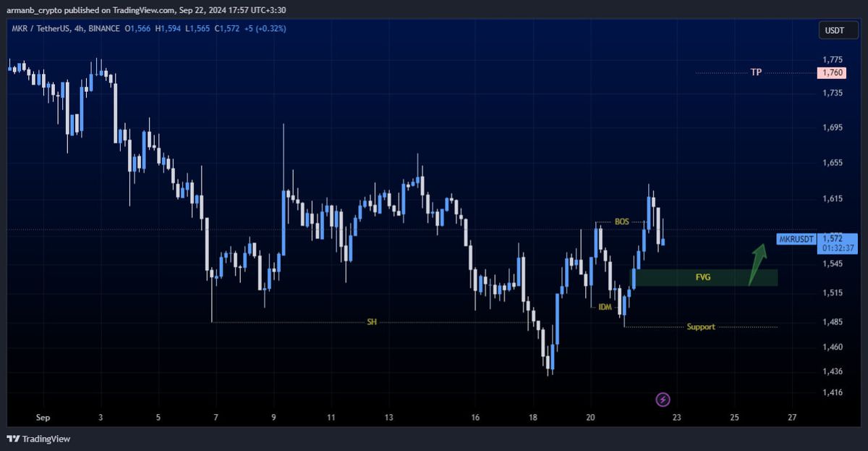The height and width of the screenshot is (451, 868).
Task: Click the candle countdown timer 01:32:37
Action: [x=838, y=248]
